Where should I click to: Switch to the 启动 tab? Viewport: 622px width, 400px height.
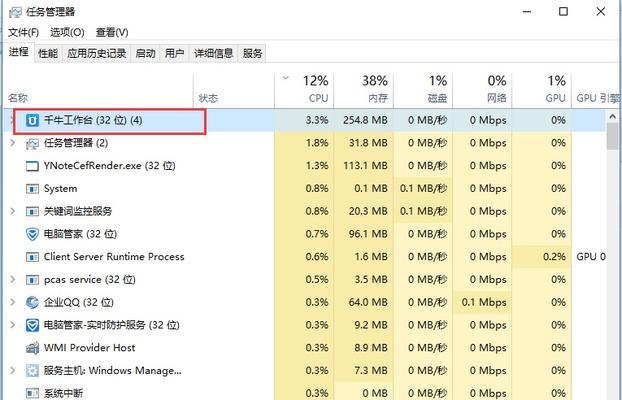pos(145,53)
